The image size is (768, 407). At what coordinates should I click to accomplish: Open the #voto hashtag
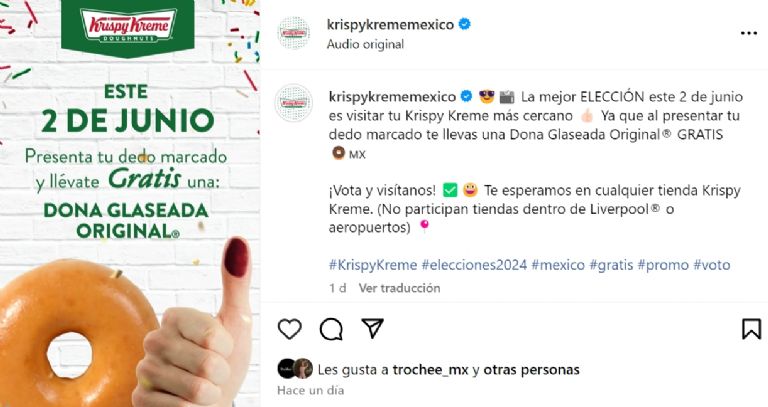[x=711, y=265]
